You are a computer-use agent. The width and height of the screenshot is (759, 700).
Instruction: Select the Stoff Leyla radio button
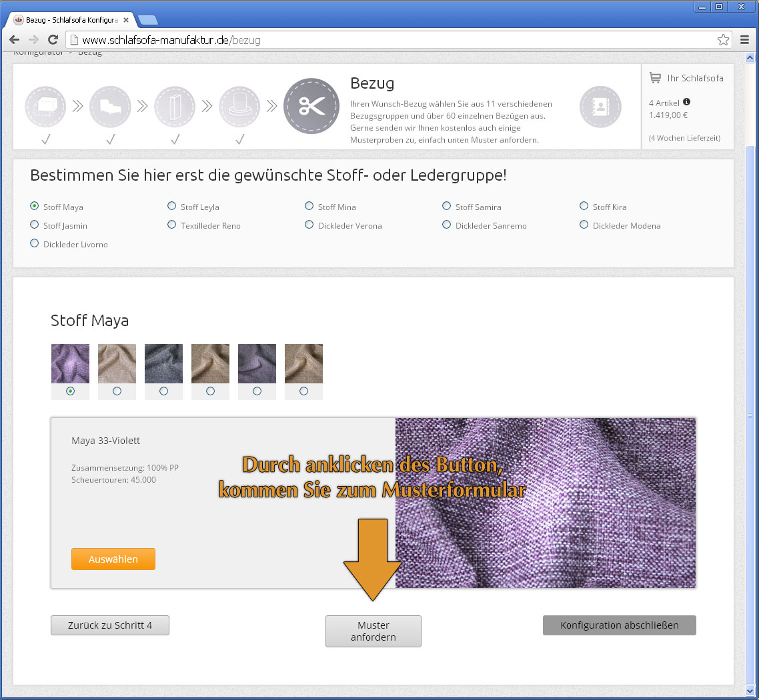(172, 207)
